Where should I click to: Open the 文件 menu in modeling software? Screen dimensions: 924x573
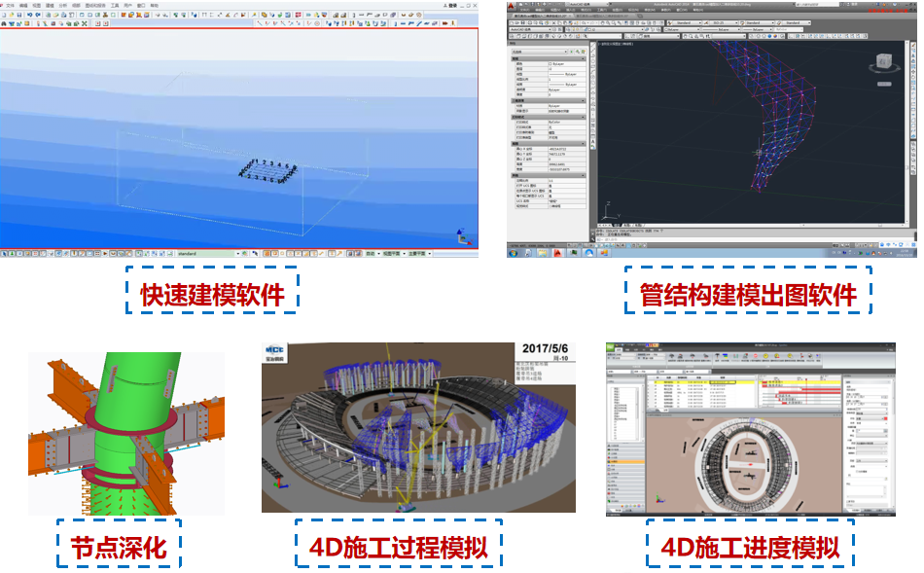click(10, 6)
